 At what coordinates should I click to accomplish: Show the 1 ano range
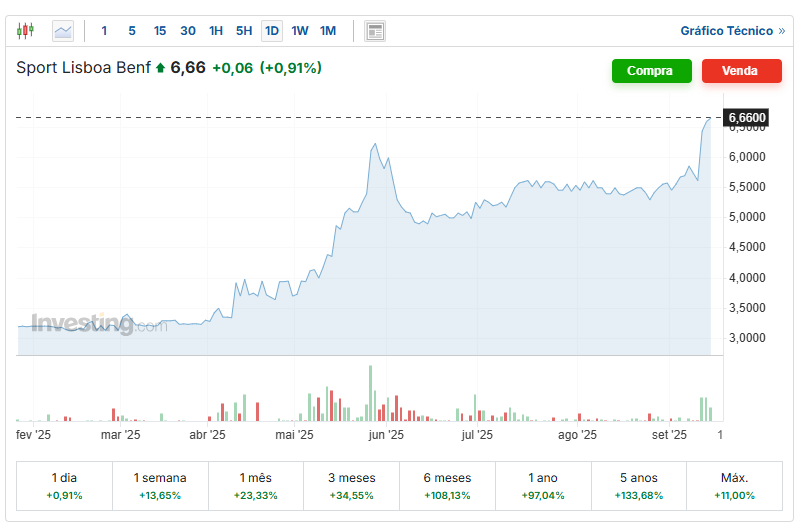(543, 486)
